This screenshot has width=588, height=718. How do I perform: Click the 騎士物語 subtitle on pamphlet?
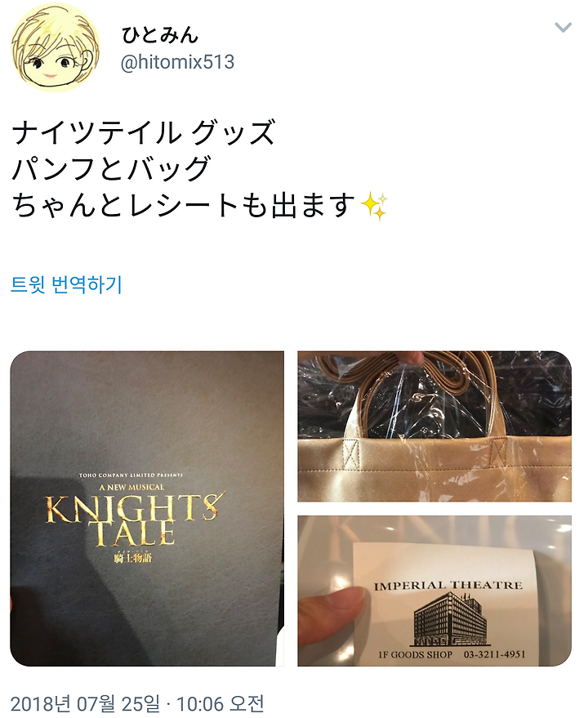[132, 557]
